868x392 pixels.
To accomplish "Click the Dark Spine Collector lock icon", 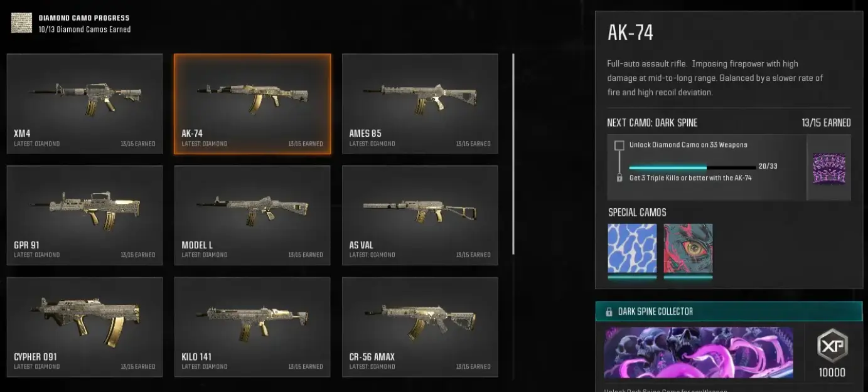I will (x=609, y=312).
